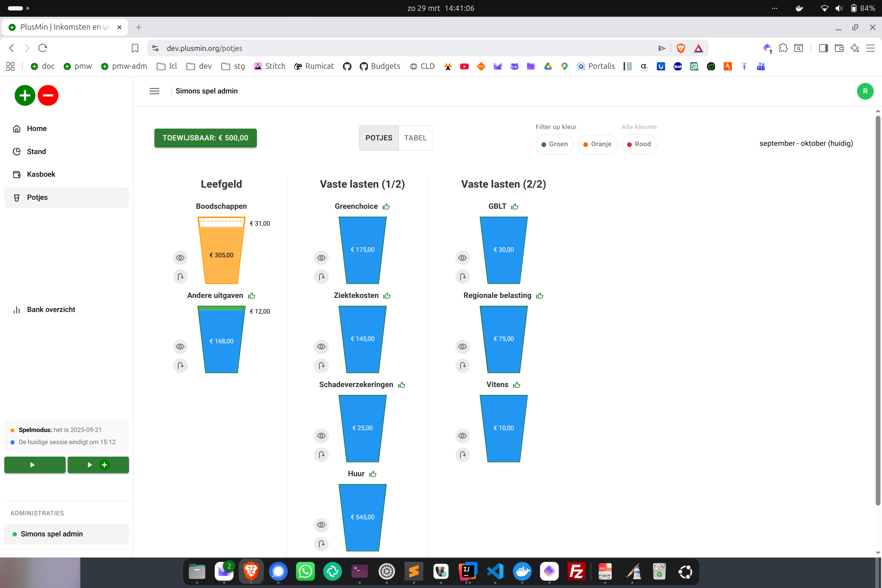This screenshot has width=882, height=588.
Task: Open the hamburger sidebar menu
Action: 154,91
